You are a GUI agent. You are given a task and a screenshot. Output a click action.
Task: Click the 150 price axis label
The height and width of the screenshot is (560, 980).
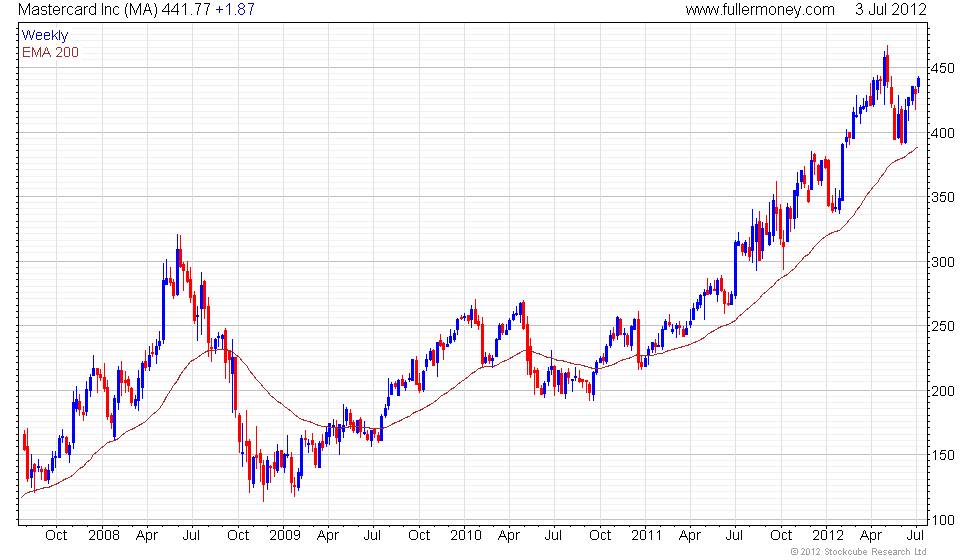click(942, 456)
